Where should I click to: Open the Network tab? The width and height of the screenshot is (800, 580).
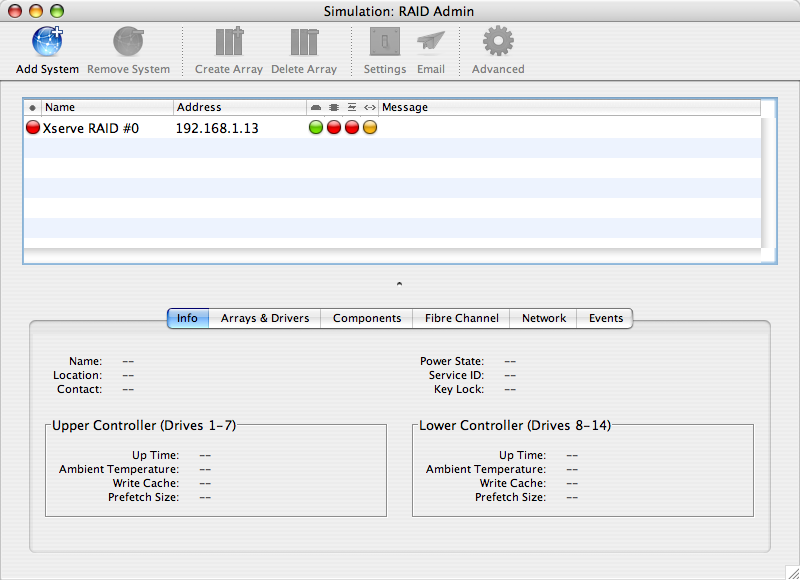tap(544, 318)
